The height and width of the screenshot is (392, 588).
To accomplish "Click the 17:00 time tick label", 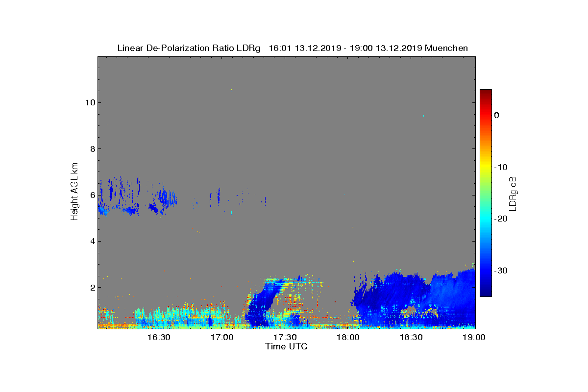I will [222, 337].
